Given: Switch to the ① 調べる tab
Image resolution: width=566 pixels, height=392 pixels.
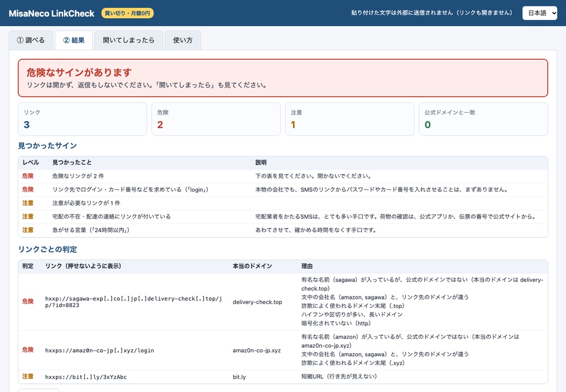Looking at the screenshot, I should tap(31, 40).
